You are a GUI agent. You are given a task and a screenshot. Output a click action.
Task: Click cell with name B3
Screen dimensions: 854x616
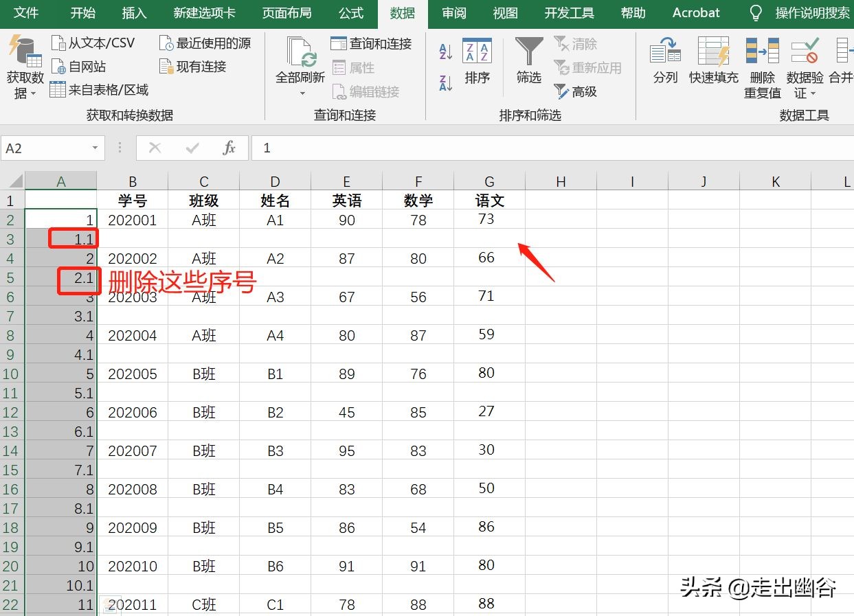pyautogui.click(x=276, y=450)
